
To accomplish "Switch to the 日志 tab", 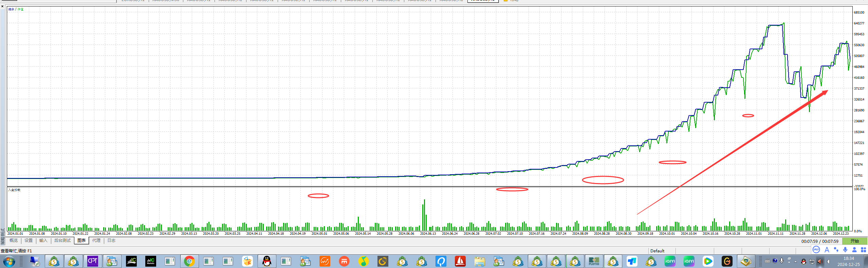I will (x=111, y=240).
